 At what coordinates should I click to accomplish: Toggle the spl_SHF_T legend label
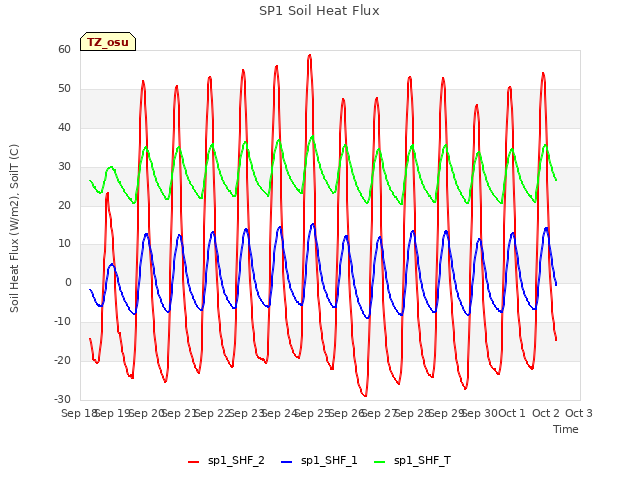422,461
